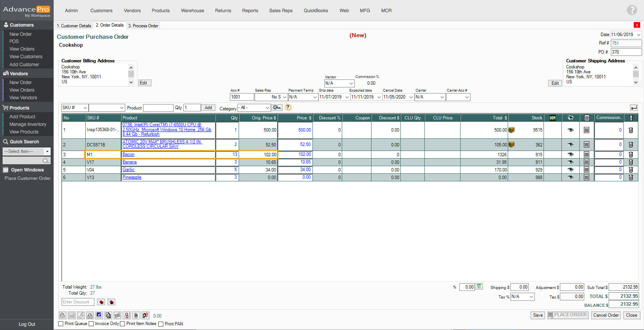Click the copy documents icon in bottom toolbar
This screenshot has width=644, height=330.
(108, 316)
